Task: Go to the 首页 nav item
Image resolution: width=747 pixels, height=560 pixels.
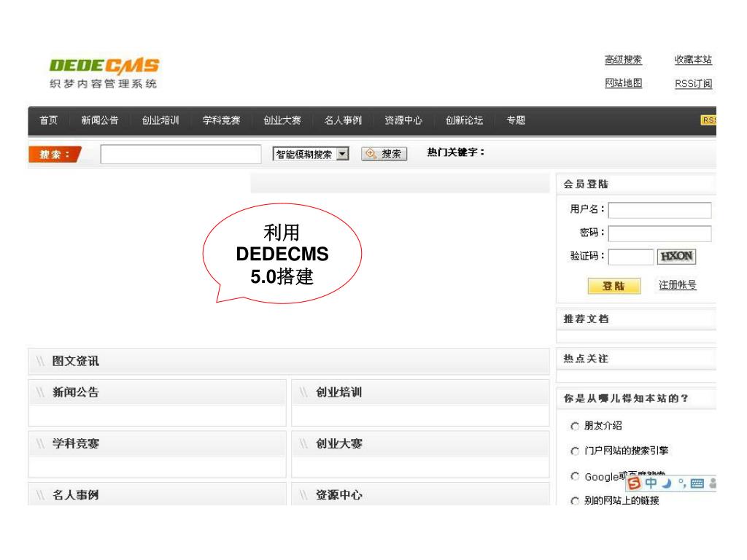Action: (x=49, y=120)
